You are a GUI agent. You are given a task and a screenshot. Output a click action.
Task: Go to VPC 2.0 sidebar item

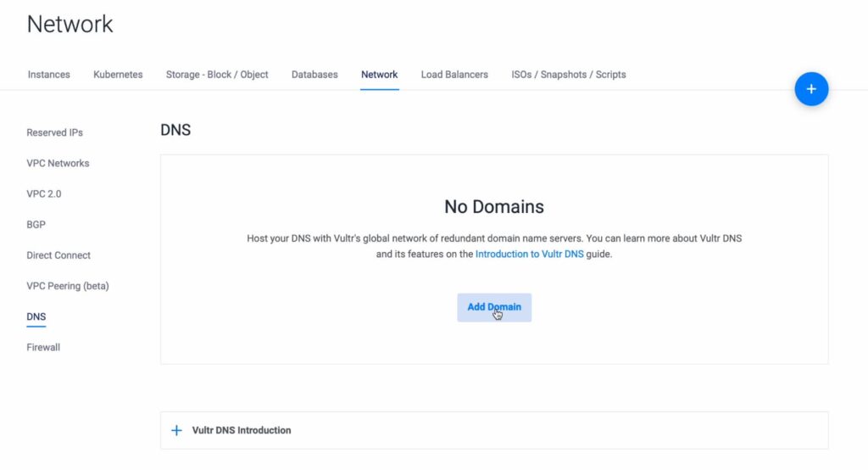pos(44,193)
